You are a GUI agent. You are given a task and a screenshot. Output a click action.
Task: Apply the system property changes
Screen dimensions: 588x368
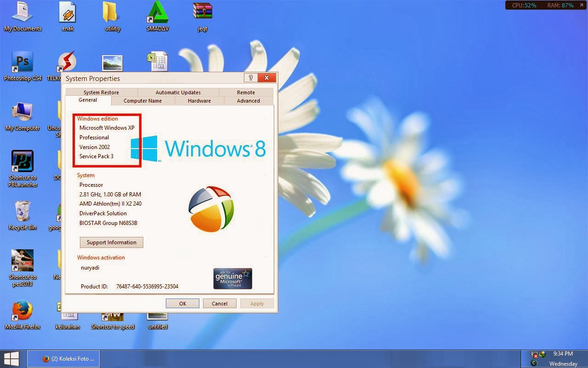(256, 303)
